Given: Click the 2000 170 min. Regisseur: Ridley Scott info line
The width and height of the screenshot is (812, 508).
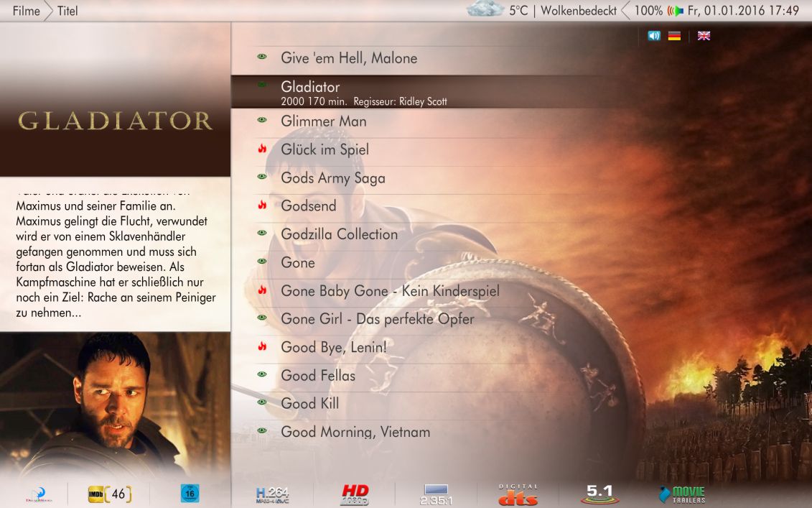Looking at the screenshot, I should coord(363,101).
